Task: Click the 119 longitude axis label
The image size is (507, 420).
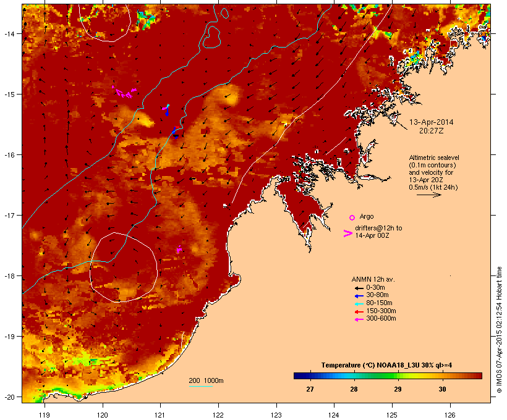Action: (x=45, y=415)
